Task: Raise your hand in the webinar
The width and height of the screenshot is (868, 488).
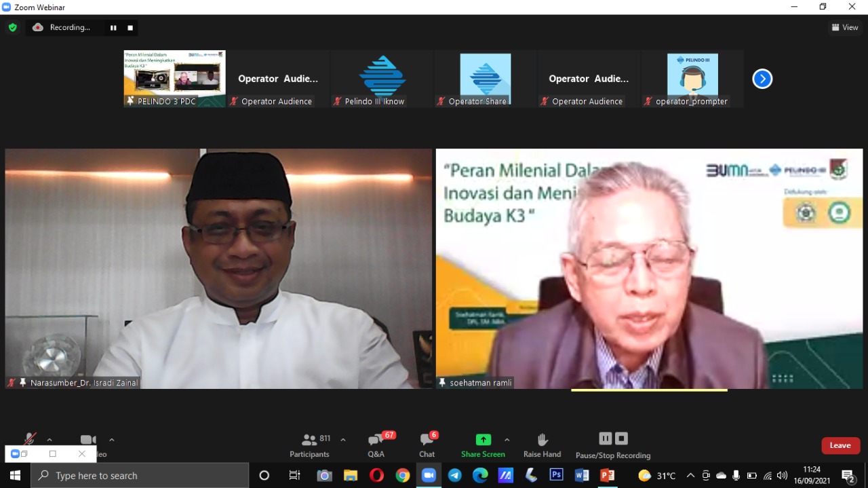Action: pyautogui.click(x=542, y=445)
